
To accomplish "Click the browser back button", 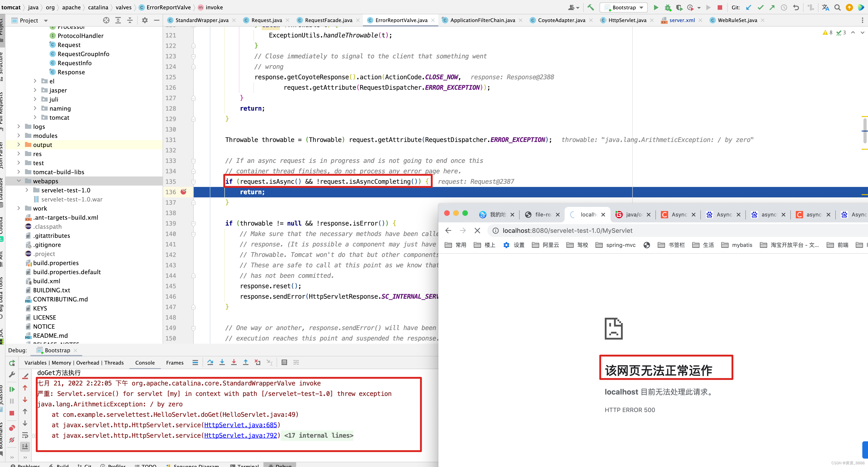I will (x=448, y=231).
